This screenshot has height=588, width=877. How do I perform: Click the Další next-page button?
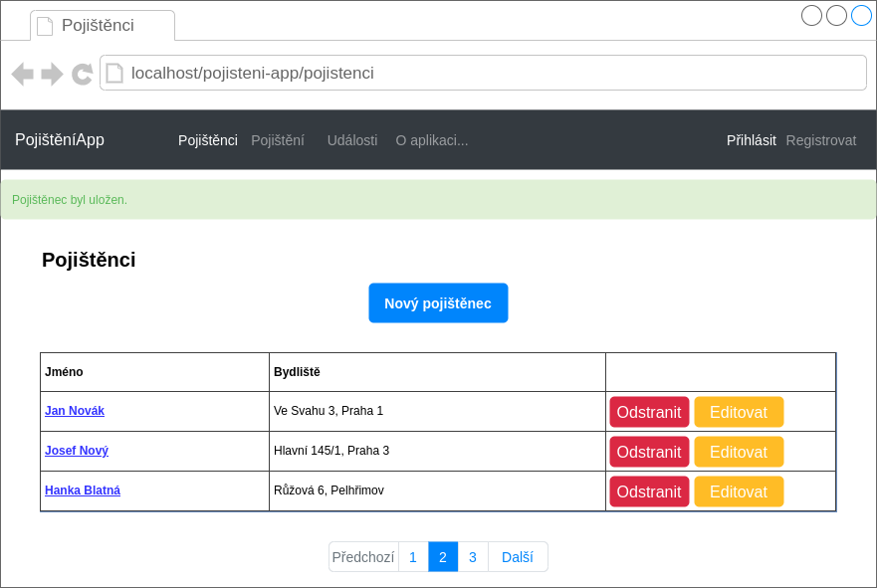(518, 557)
